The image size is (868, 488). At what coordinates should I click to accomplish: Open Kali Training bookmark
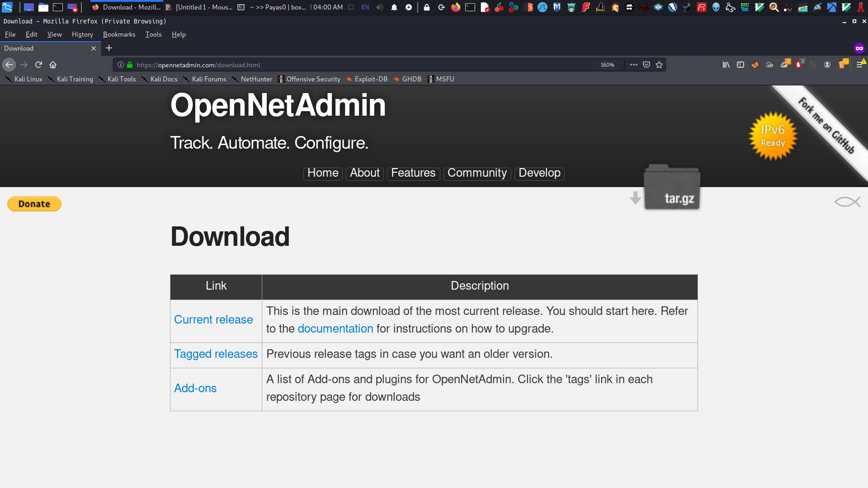point(71,79)
